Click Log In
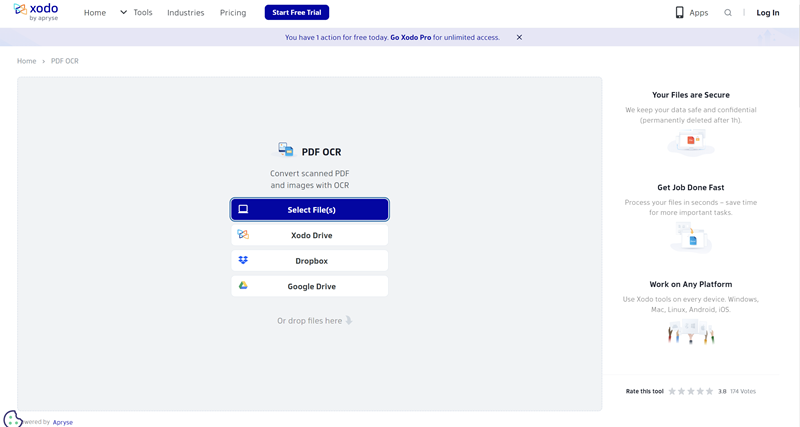Viewport: 800px width, 427px height. pos(767,13)
